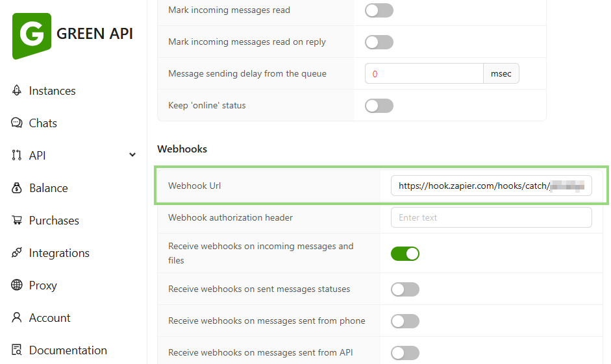Screen dimensions: 611x364
Task: Disable webhooks on incoming messages and files
Action: click(405, 254)
